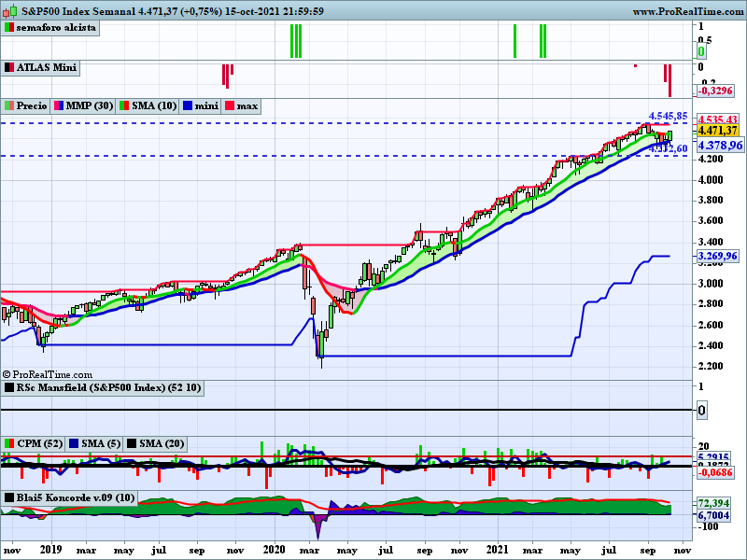The height and width of the screenshot is (560, 747).
Task: Click the red 4.535,43 price tag
Action: coord(717,119)
